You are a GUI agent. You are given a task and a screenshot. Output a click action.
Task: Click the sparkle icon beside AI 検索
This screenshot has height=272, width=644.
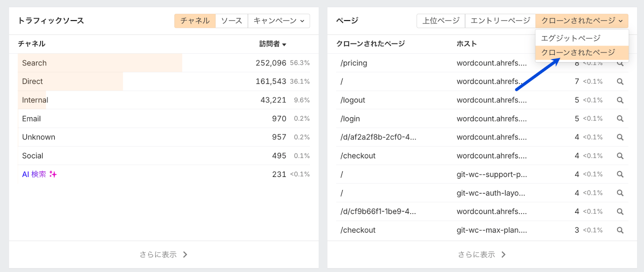coord(53,174)
